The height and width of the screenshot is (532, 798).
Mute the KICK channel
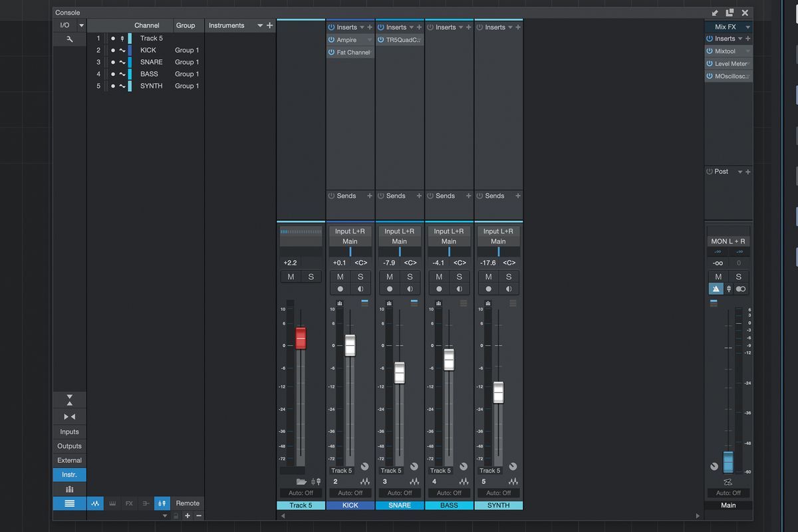click(340, 277)
